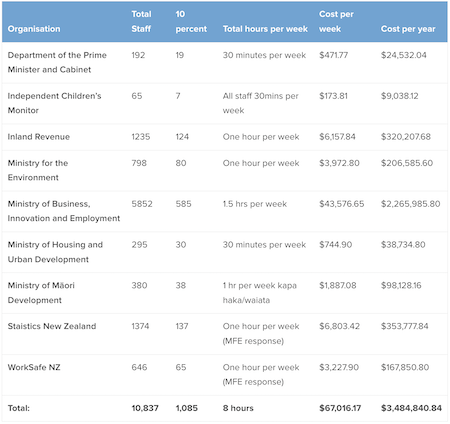Click yearly cost $167,850.80
This screenshot has width=450, height=424.
405,367
